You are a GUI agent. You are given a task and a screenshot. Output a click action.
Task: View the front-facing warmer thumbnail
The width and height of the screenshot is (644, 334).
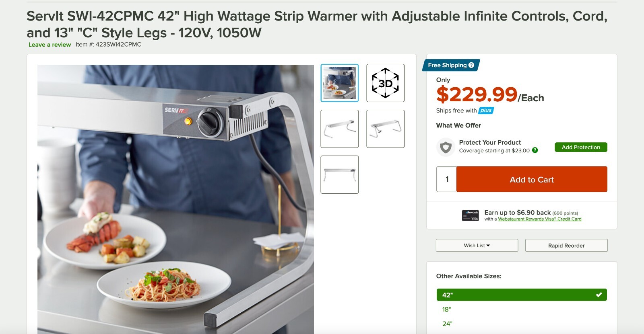[339, 174]
